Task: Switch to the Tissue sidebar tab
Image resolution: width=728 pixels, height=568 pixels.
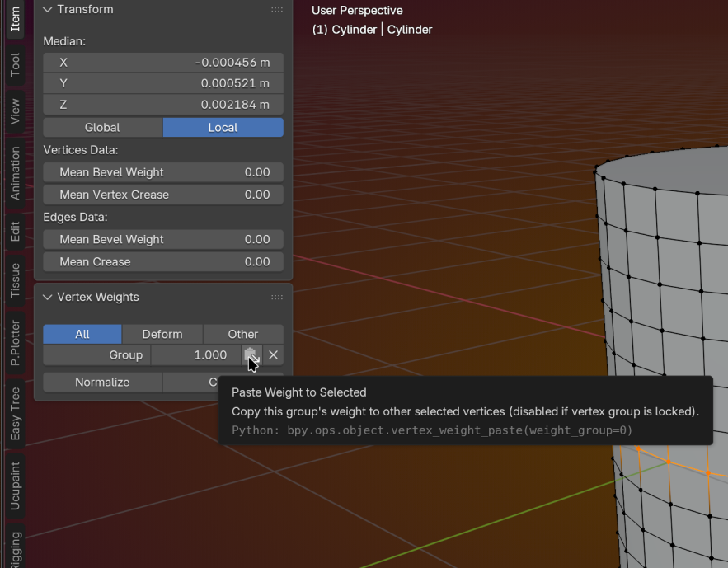Action: pyautogui.click(x=15, y=281)
